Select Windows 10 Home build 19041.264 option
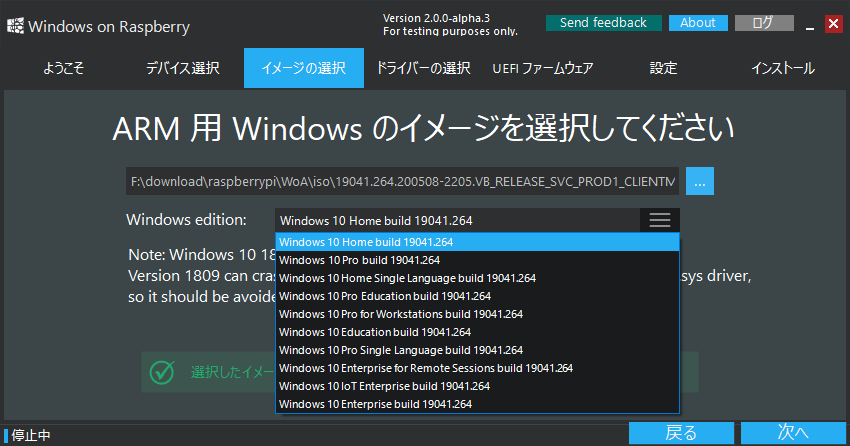The image size is (850, 446). click(x=477, y=242)
